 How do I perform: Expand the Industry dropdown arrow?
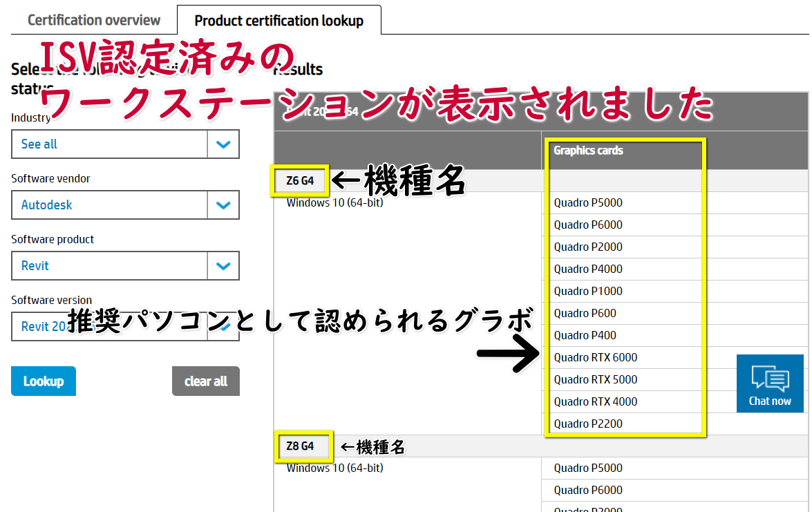[x=223, y=144]
